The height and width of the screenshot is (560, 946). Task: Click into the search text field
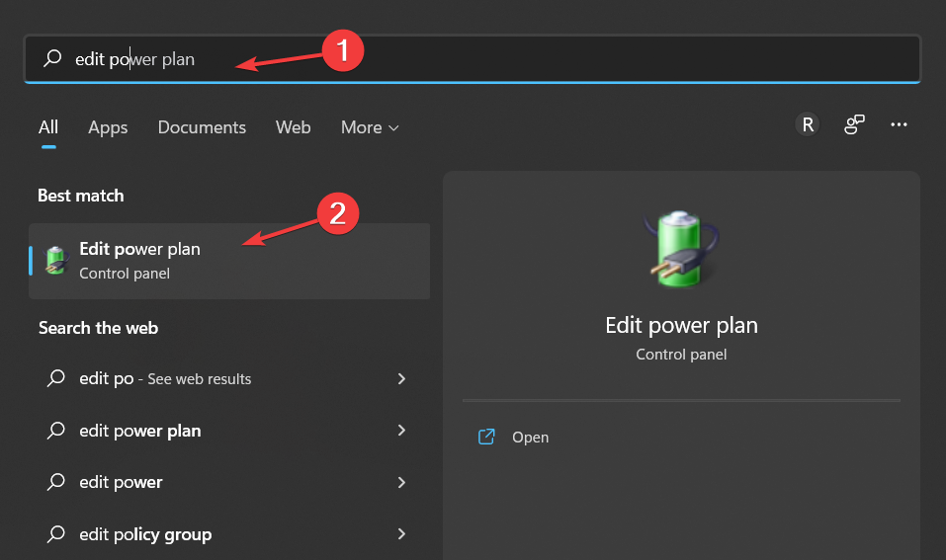[472, 58]
